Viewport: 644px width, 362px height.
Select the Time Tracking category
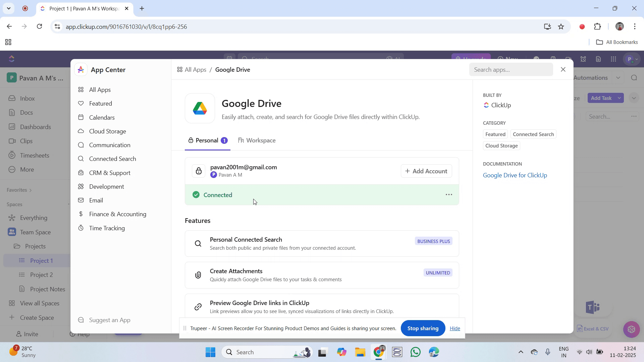(107, 228)
